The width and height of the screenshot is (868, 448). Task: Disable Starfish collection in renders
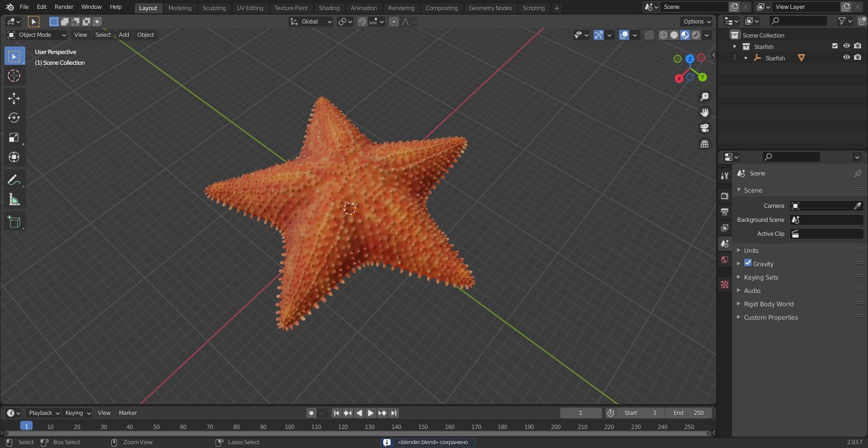[858, 46]
